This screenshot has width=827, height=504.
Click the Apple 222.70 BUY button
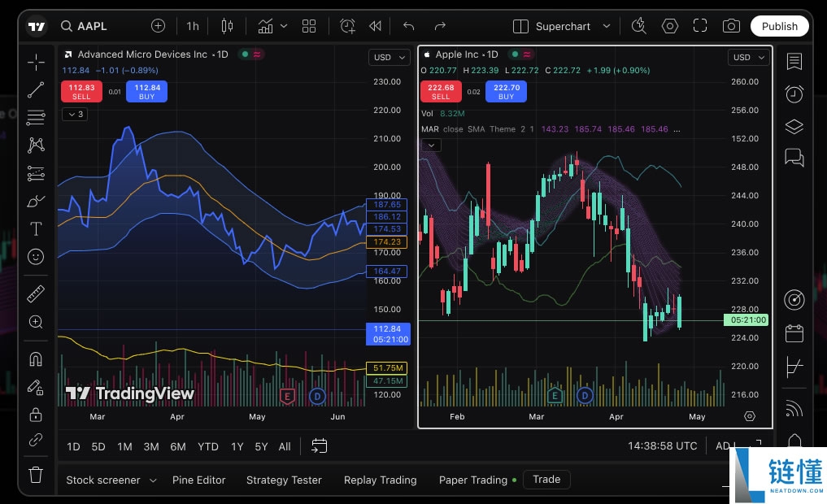tap(507, 92)
